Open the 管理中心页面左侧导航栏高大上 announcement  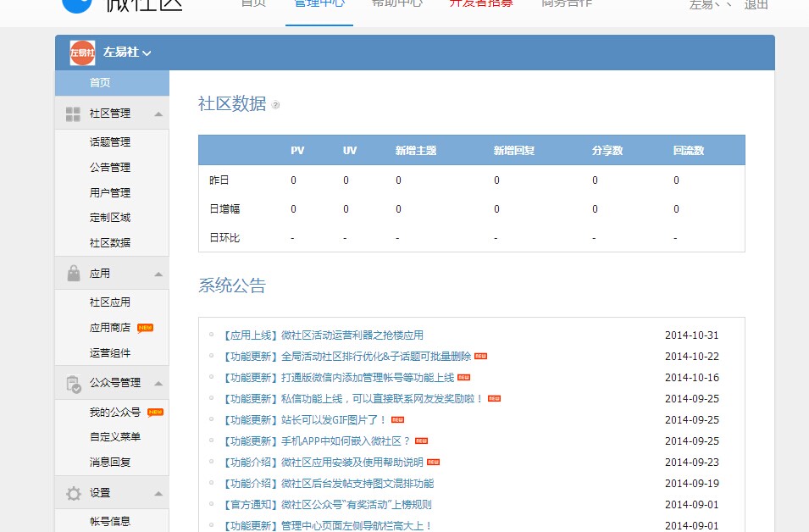[328, 526]
